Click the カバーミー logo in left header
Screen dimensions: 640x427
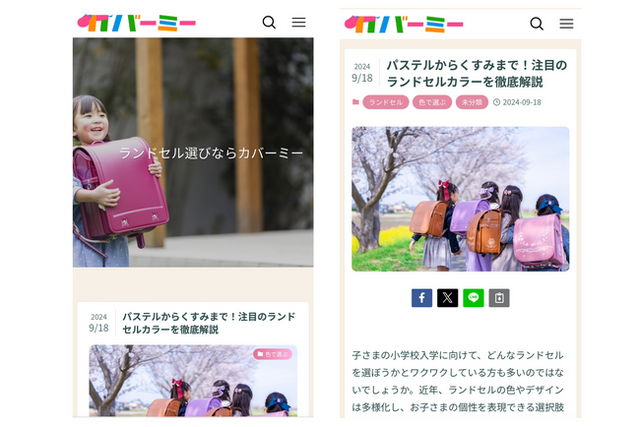(136, 23)
